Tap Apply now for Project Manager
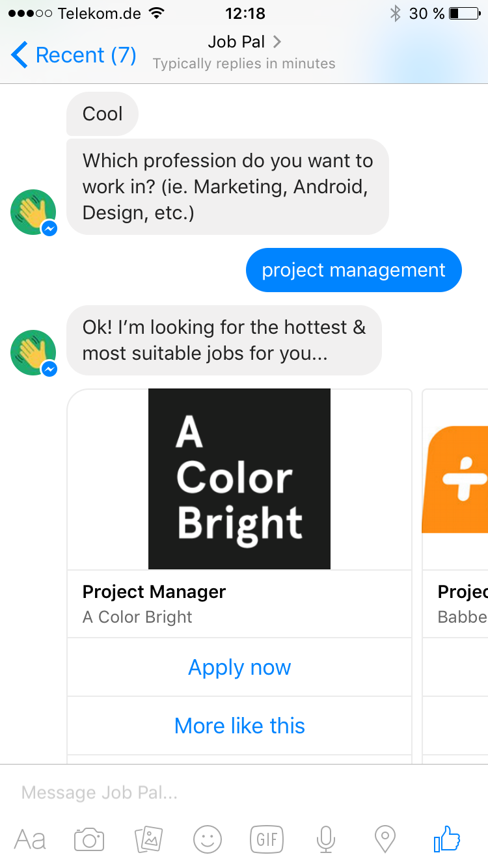488x868 pixels. tap(239, 668)
